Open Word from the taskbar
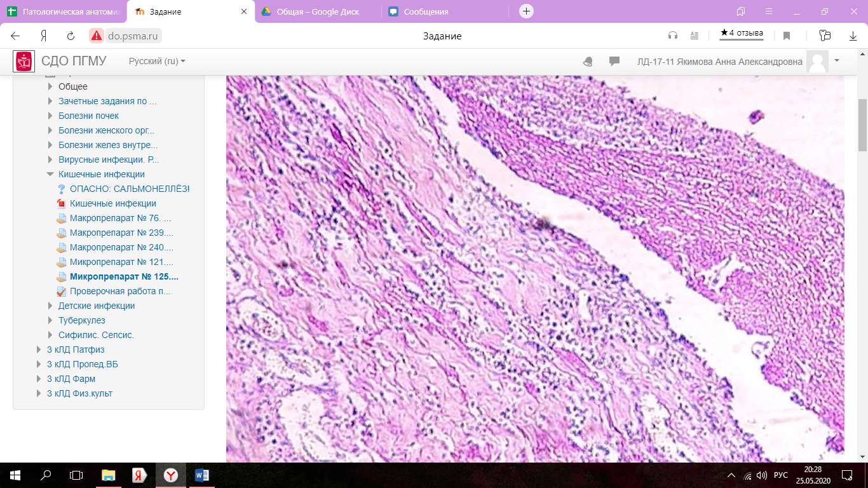This screenshot has height=488, width=868. pyautogui.click(x=202, y=475)
